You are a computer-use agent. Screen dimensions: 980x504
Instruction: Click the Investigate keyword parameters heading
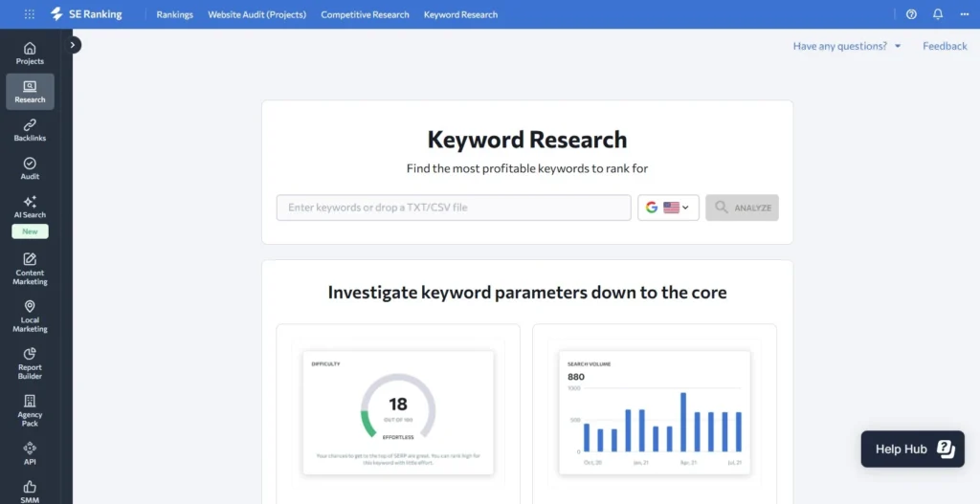(527, 293)
